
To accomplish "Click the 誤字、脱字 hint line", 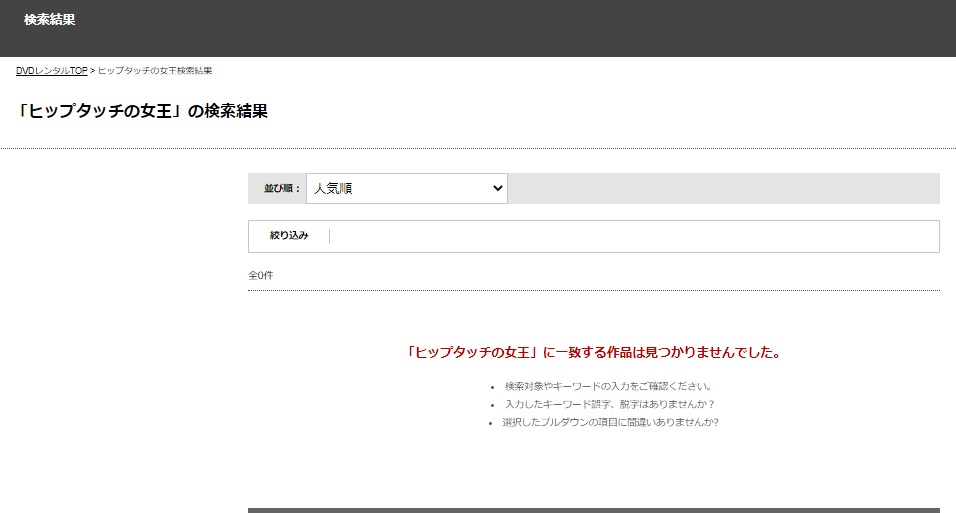I will click(610, 404).
